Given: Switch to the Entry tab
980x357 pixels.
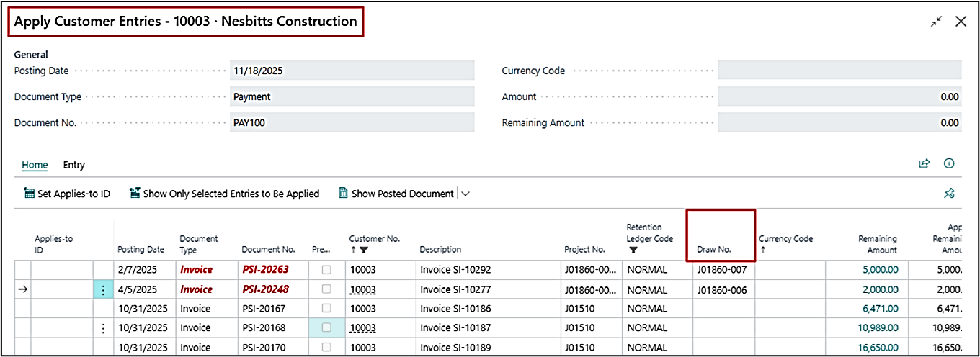Looking at the screenshot, I should (x=73, y=165).
